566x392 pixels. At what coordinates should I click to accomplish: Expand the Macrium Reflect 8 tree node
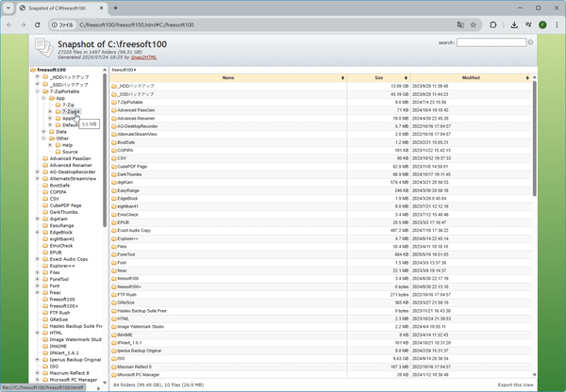tap(37, 373)
